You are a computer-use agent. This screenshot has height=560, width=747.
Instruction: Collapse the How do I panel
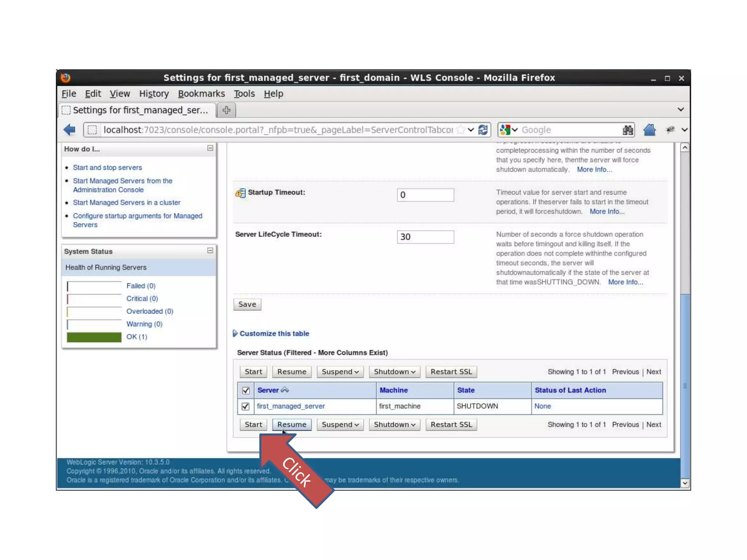(x=210, y=148)
